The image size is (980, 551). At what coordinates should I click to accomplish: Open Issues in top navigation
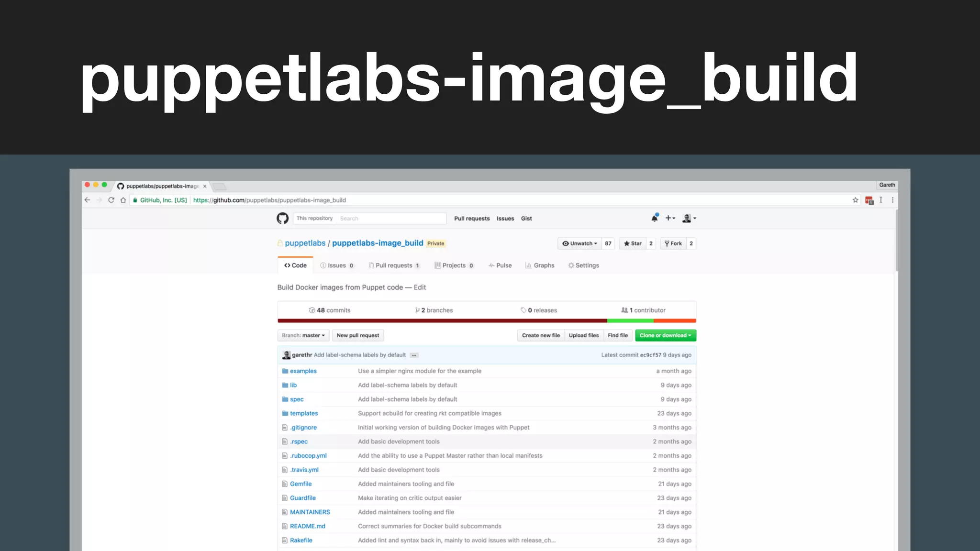pyautogui.click(x=505, y=219)
